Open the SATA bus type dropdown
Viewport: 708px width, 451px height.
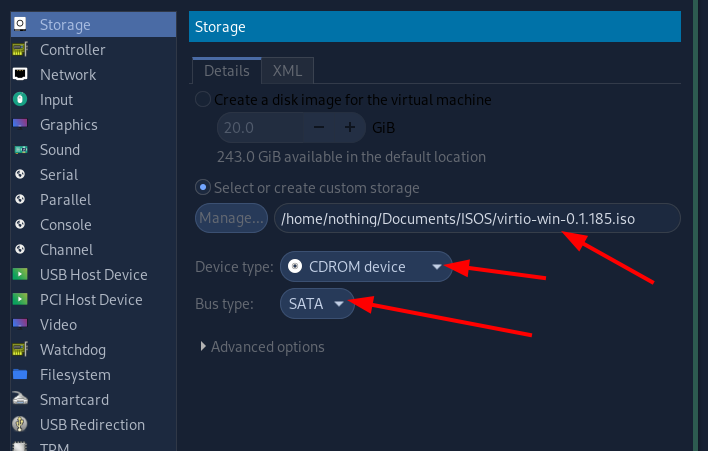[317, 303]
